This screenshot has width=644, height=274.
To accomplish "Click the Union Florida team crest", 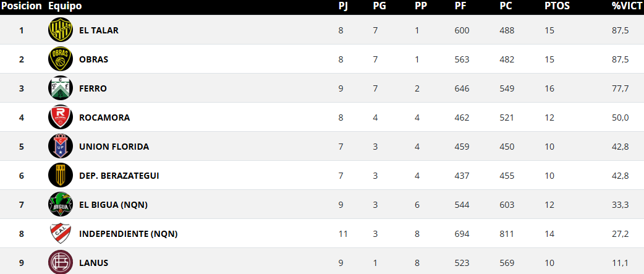I will [x=60, y=147].
